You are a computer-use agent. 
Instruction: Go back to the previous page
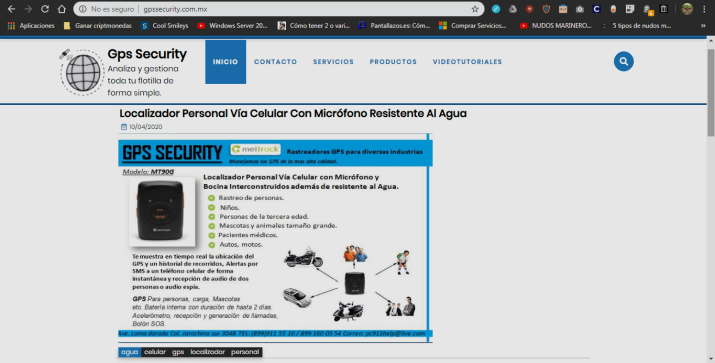click(x=12, y=9)
